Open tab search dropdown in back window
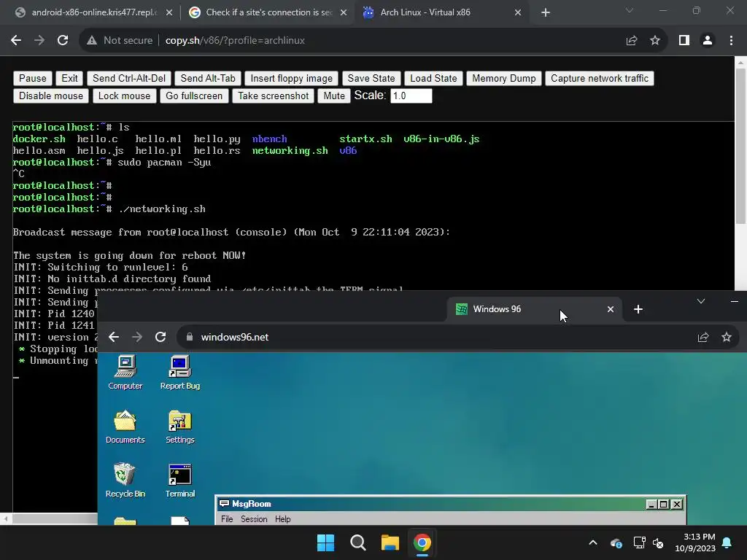 point(630,10)
